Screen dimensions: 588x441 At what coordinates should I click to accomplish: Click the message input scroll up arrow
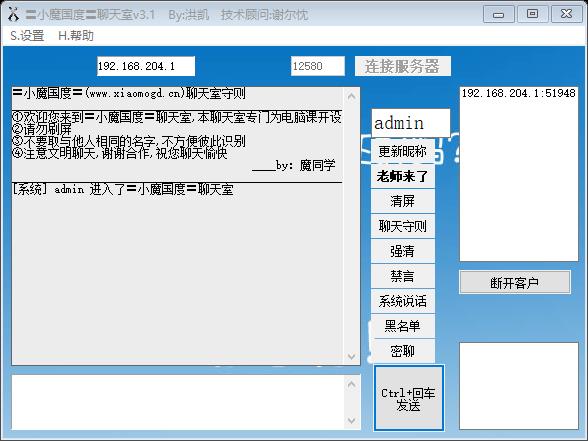point(351,384)
